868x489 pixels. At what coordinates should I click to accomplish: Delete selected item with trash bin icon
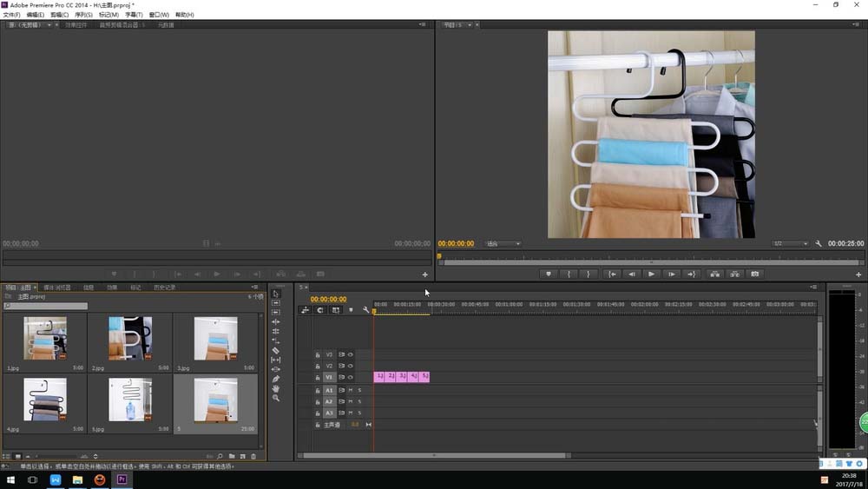coord(253,456)
